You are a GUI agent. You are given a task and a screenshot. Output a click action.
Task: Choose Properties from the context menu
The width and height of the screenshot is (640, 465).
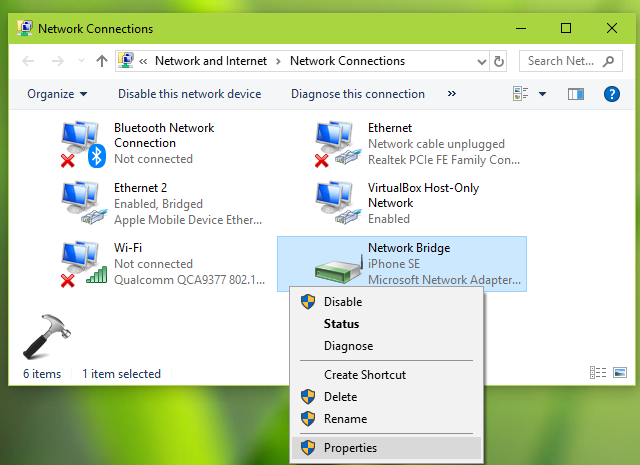click(350, 448)
